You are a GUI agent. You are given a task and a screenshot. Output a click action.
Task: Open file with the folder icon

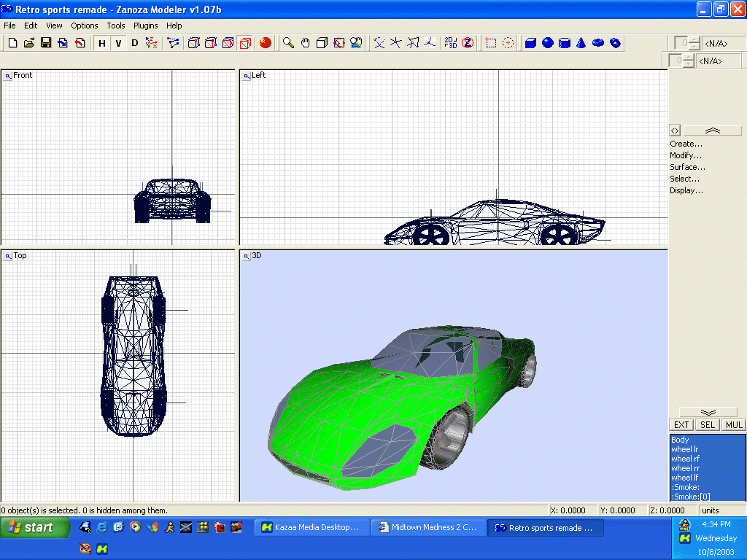tap(29, 43)
